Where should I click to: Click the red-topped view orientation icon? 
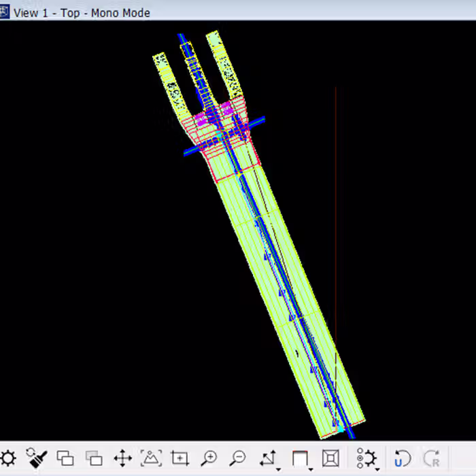[300, 458]
